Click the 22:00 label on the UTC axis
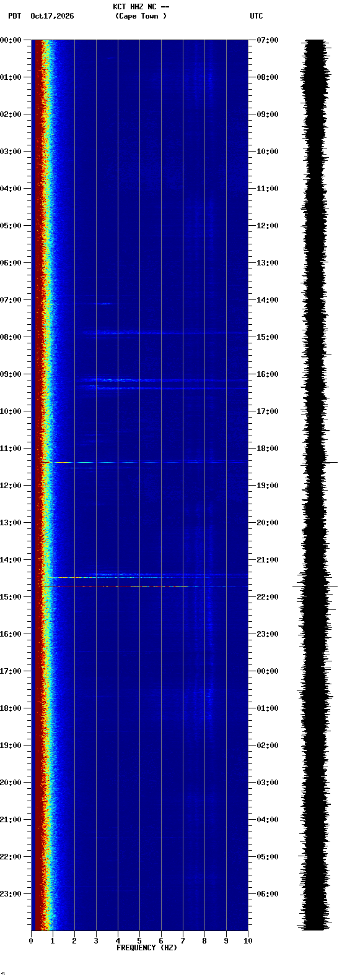 point(268,597)
